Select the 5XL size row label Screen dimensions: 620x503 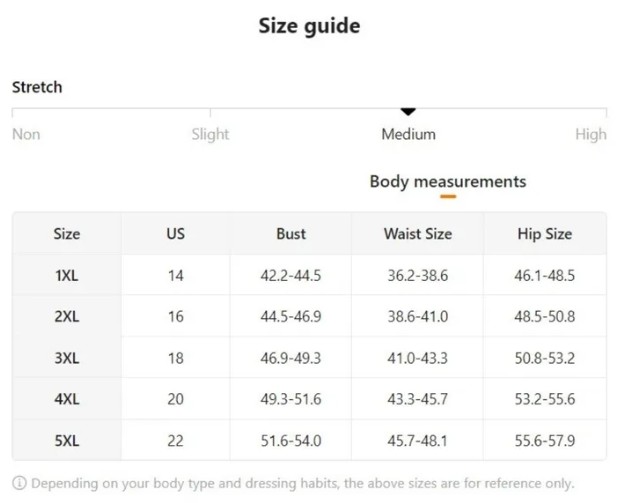pyautogui.click(x=67, y=441)
